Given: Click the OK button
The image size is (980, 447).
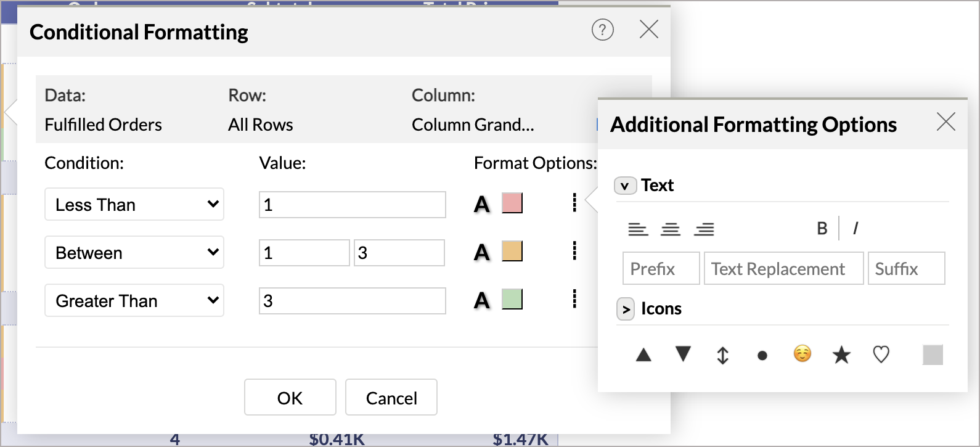Looking at the screenshot, I should pyautogui.click(x=290, y=398).
